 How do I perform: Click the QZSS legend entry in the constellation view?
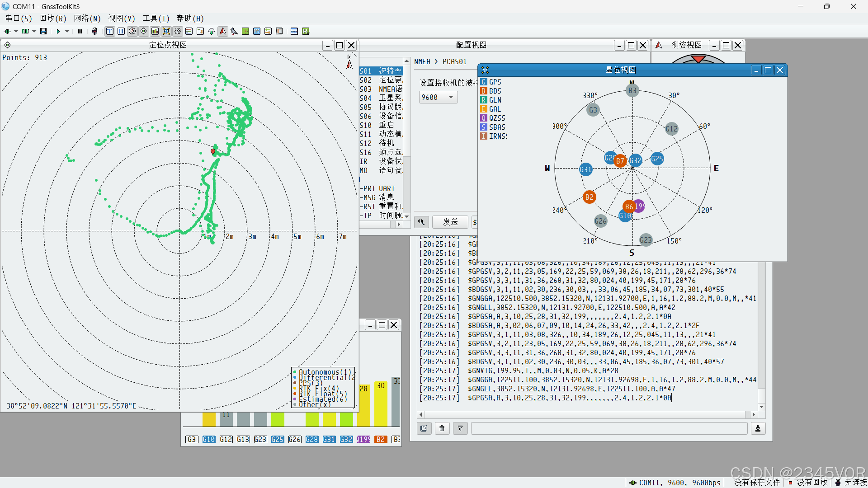click(x=493, y=118)
